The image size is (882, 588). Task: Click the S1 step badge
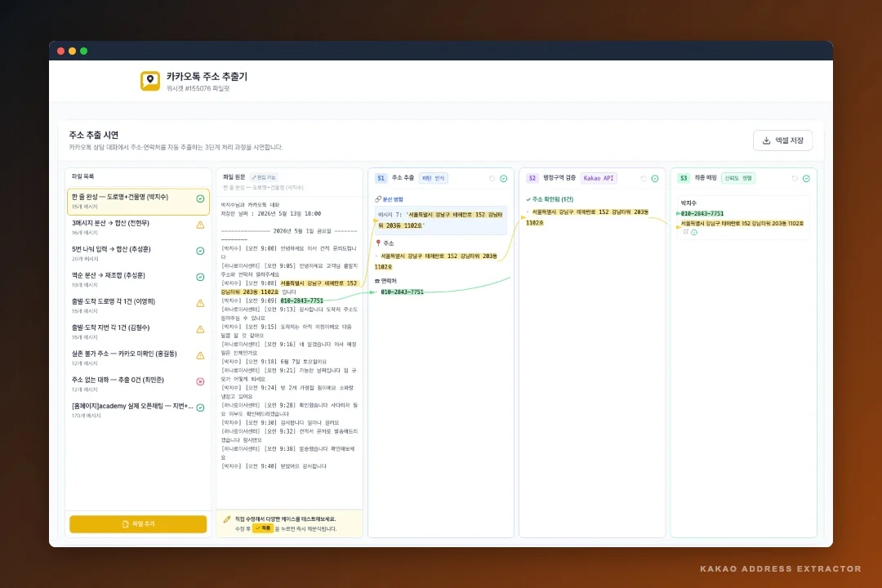pos(381,178)
